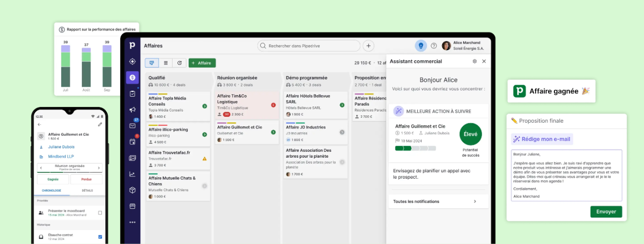Open Affaire Guillemet et Cie in assistant

(x=420, y=126)
